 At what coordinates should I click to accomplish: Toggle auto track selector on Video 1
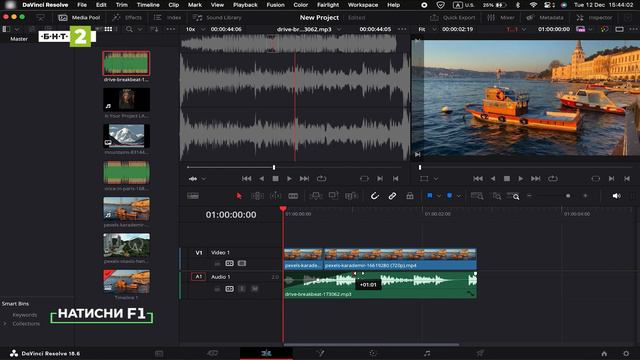point(229,263)
